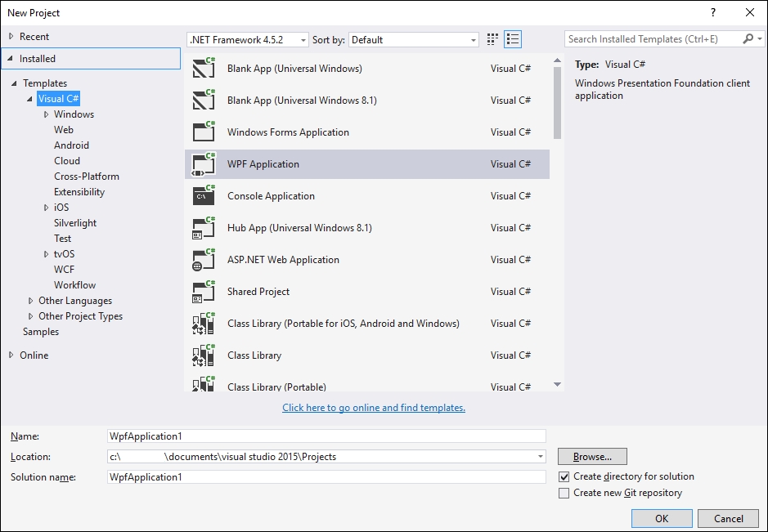Enable Create new Git repository
This screenshot has width=768, height=532.
(x=564, y=493)
